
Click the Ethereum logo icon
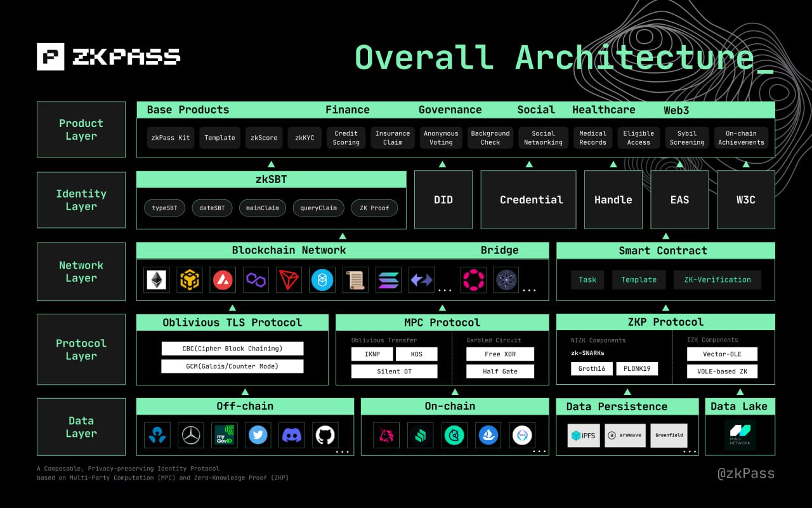(156, 279)
